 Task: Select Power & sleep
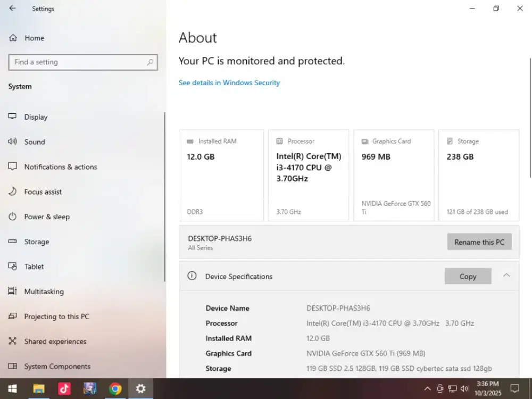coord(47,217)
